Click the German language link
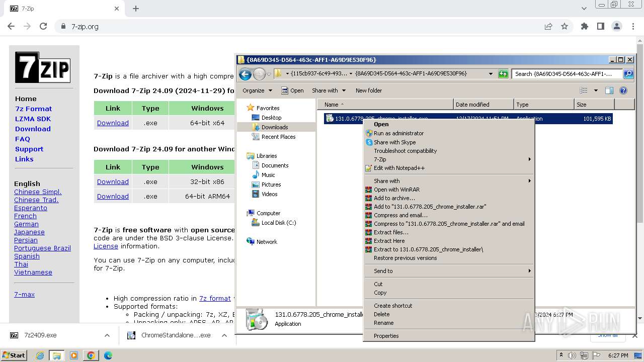Screen dimensions: 644x362 coord(26,224)
